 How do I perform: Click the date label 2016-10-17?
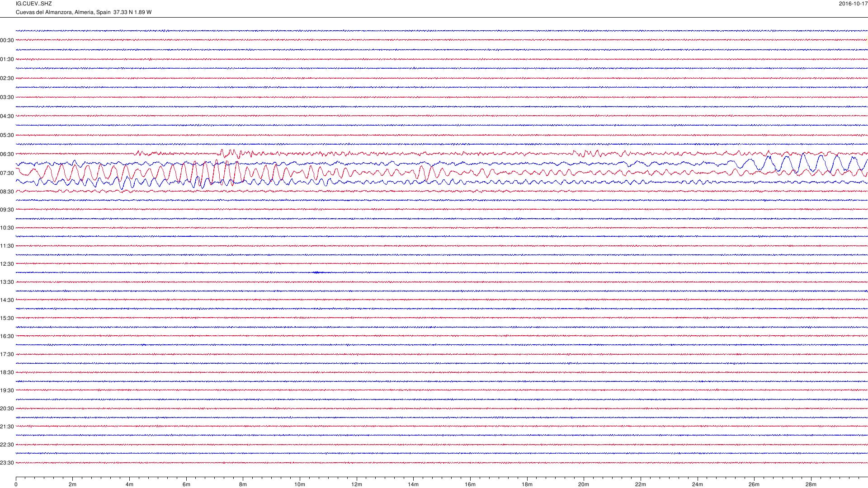[853, 4]
